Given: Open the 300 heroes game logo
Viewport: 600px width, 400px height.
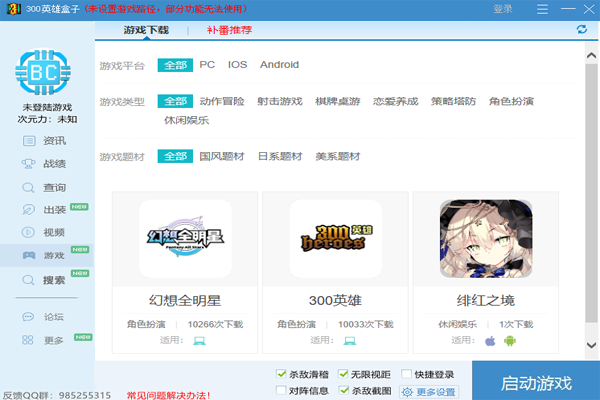Looking at the screenshot, I should [x=336, y=238].
